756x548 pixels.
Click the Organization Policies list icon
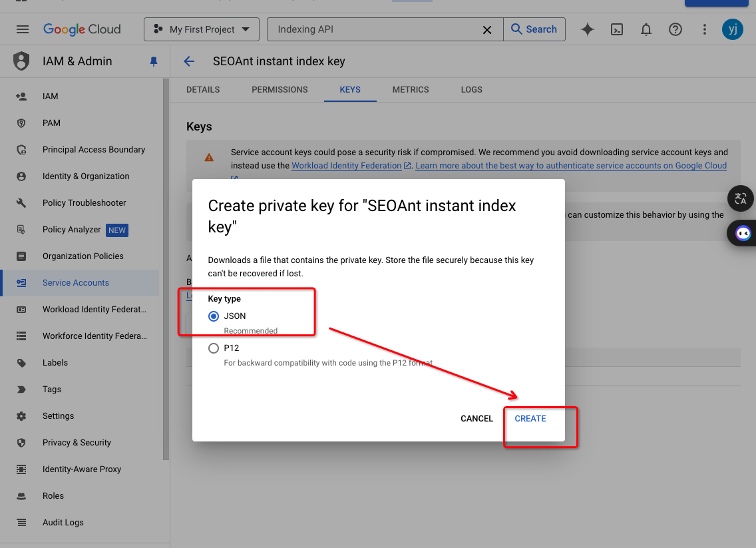21,256
